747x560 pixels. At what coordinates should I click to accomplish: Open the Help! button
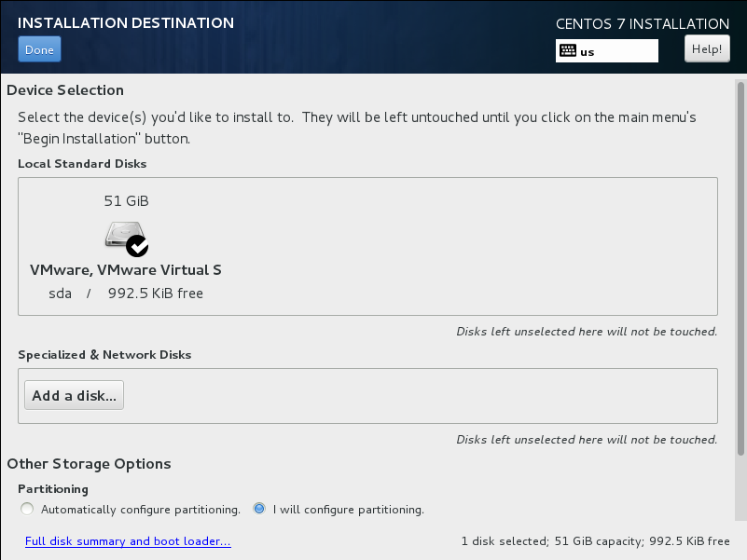pyautogui.click(x=707, y=49)
